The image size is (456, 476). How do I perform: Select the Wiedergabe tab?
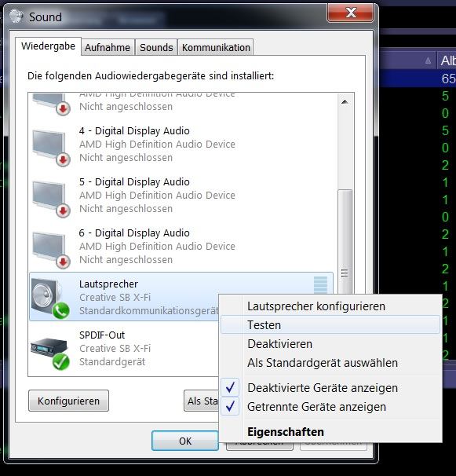pos(48,46)
